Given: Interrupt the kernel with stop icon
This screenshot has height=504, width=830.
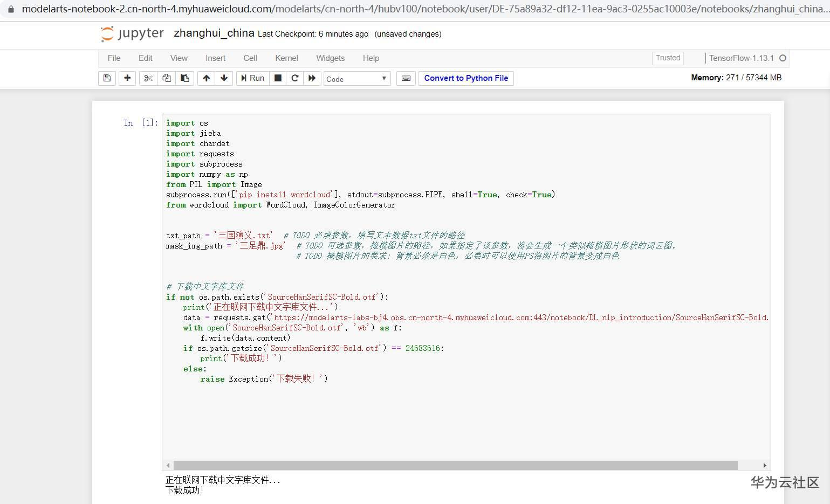Looking at the screenshot, I should tap(278, 78).
